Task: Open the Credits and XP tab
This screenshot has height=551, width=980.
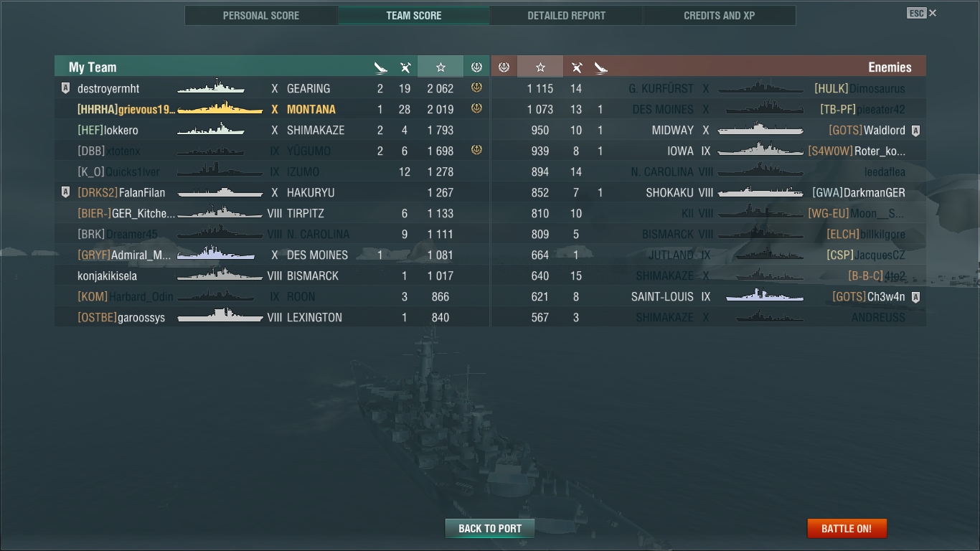Action: pyautogui.click(x=719, y=15)
